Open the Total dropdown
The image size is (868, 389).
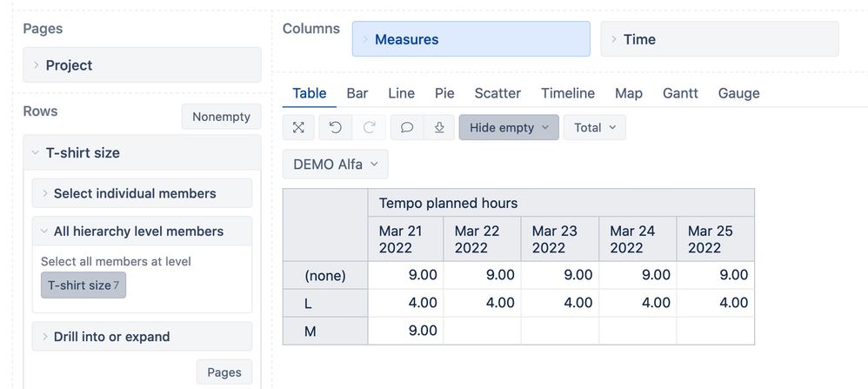[x=595, y=127]
